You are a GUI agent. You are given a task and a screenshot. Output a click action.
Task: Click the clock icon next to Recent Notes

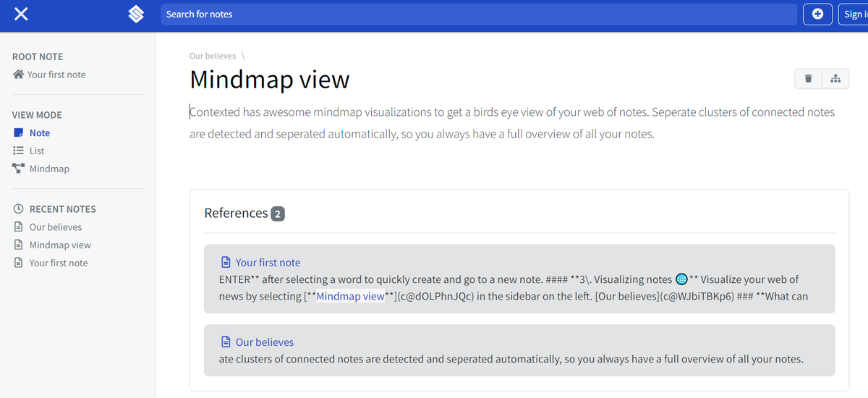[19, 209]
